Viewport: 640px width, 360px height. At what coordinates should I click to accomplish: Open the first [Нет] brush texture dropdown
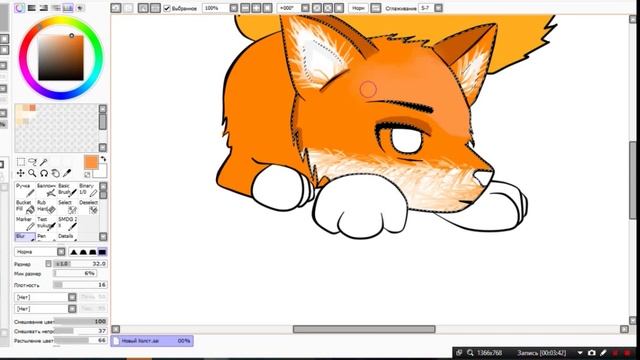click(72, 297)
